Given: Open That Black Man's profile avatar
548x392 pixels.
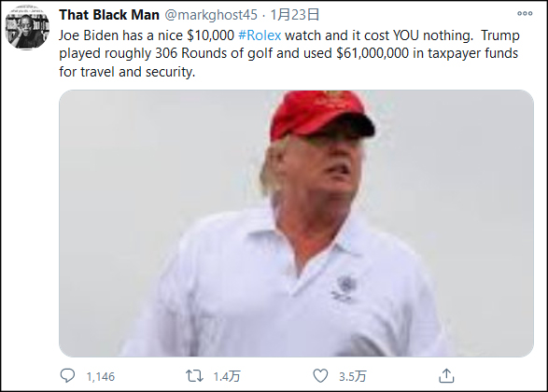Looking at the screenshot, I should click(x=27, y=27).
